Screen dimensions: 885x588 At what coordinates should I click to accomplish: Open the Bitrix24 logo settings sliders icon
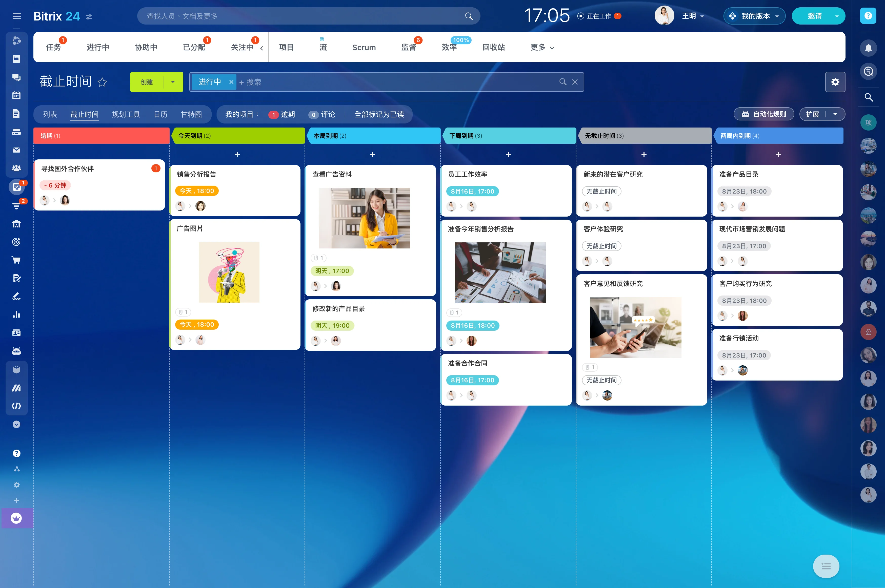89,17
